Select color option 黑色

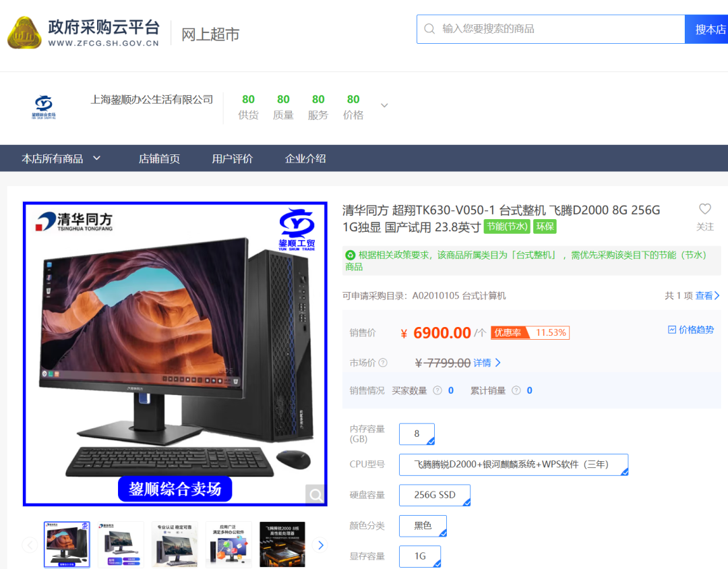click(423, 526)
